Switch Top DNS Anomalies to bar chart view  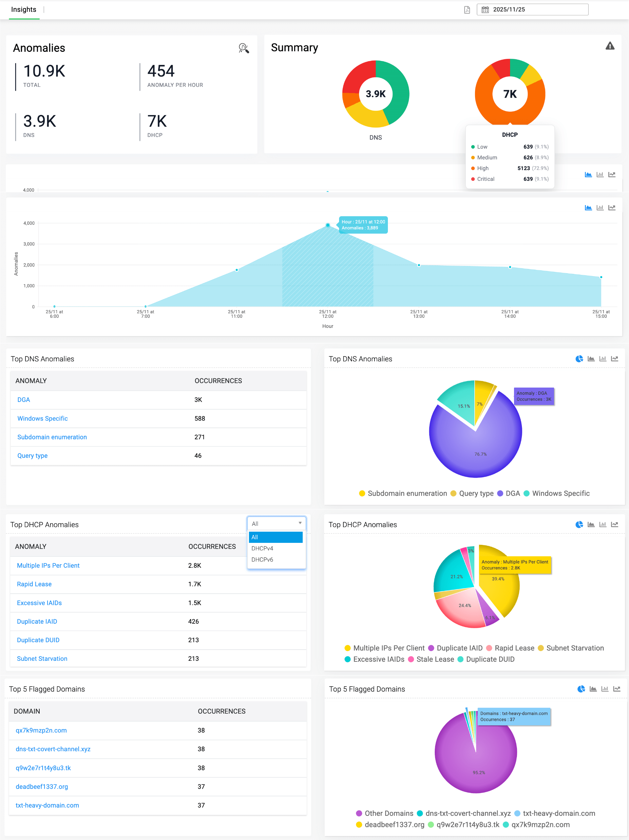click(603, 358)
